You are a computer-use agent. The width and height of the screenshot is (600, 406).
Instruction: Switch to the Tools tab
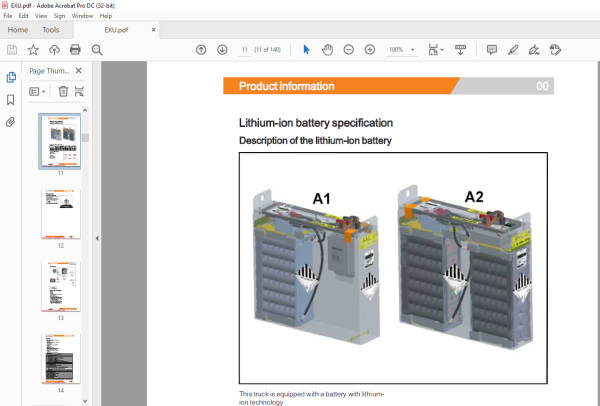pyautogui.click(x=51, y=30)
